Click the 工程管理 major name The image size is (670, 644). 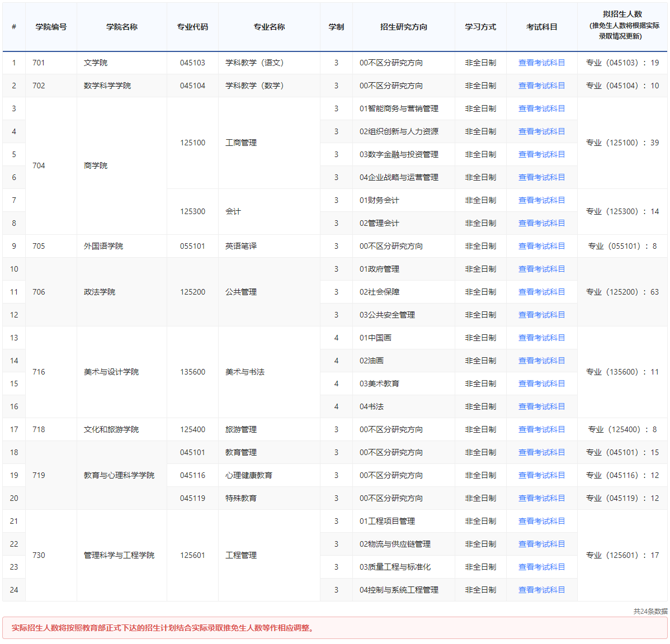[x=241, y=555]
